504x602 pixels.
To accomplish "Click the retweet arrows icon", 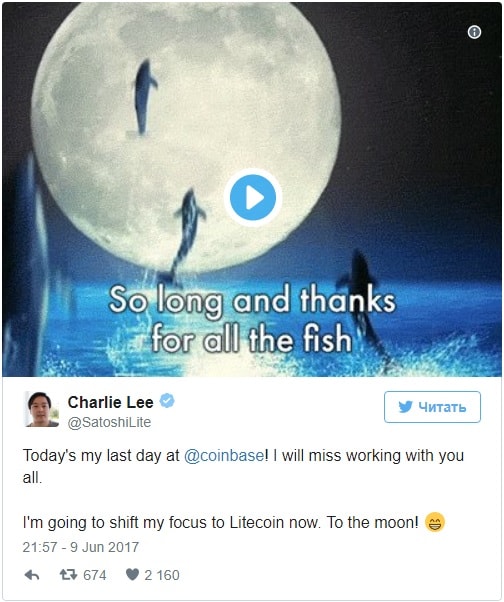I will coord(69,575).
